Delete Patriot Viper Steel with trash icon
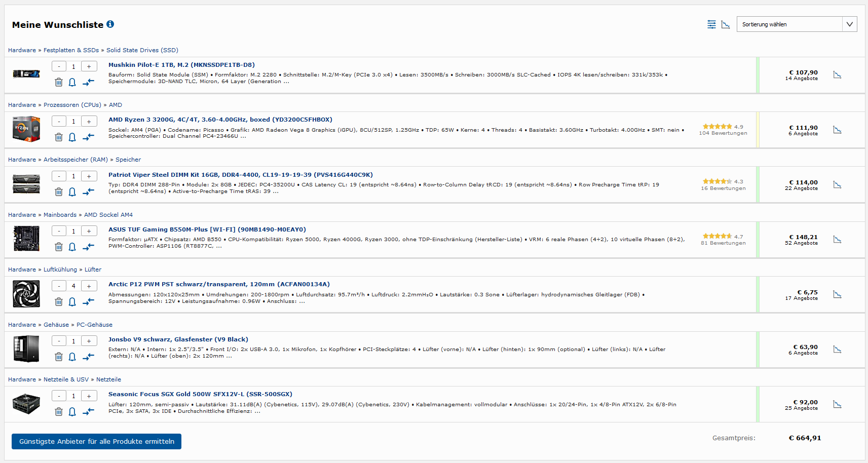Image resolution: width=868 pixels, height=463 pixels. click(x=59, y=191)
